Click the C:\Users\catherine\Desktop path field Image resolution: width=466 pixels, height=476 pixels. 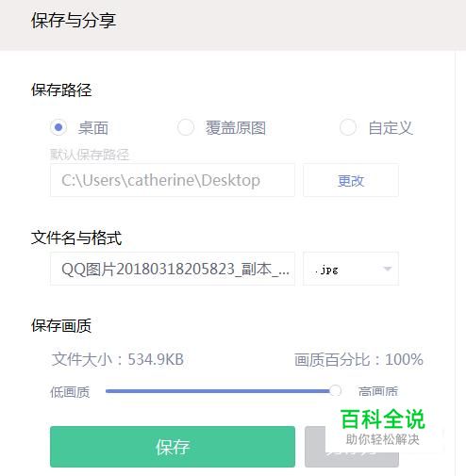173,180
